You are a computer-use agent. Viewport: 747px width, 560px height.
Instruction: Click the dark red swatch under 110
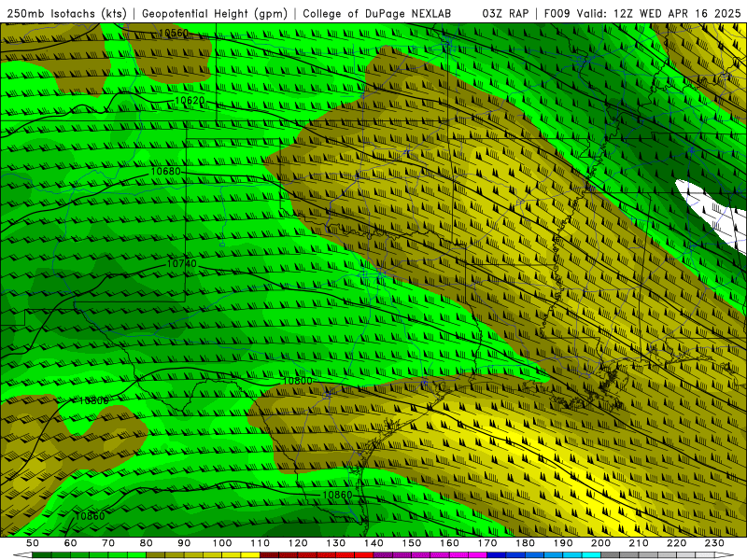click(269, 555)
